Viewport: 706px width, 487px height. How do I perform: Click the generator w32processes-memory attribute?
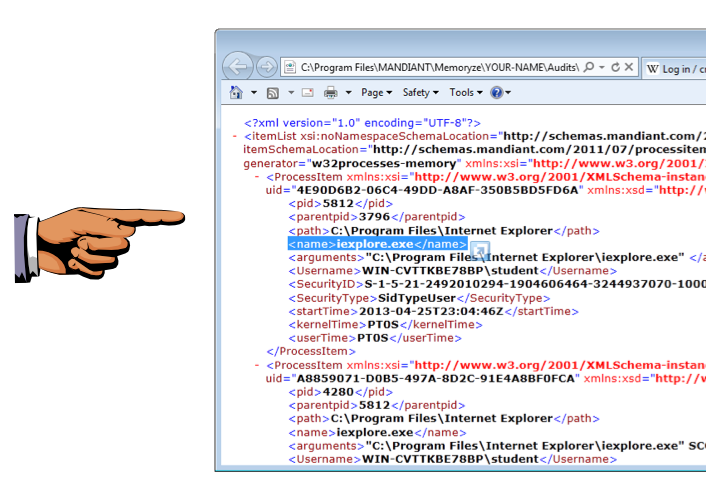(353, 163)
